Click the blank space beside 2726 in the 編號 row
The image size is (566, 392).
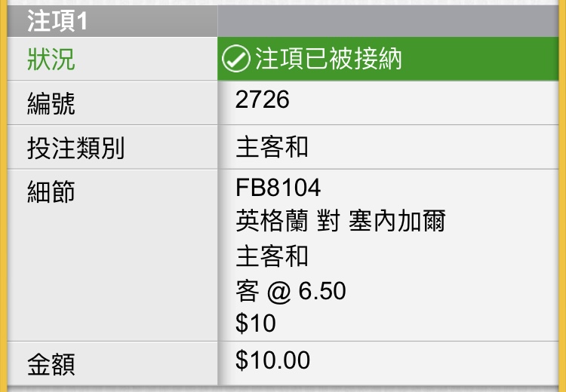point(424,103)
